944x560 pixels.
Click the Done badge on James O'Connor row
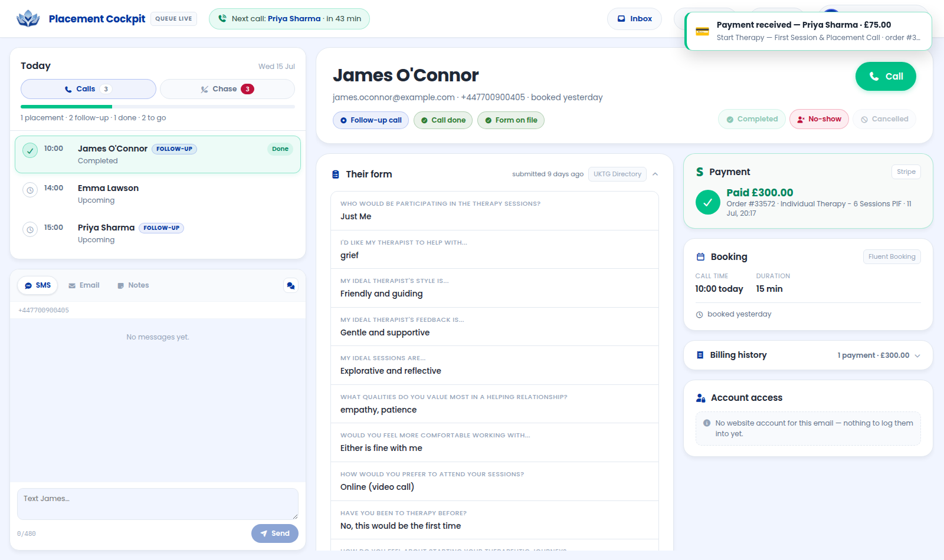pyautogui.click(x=280, y=149)
